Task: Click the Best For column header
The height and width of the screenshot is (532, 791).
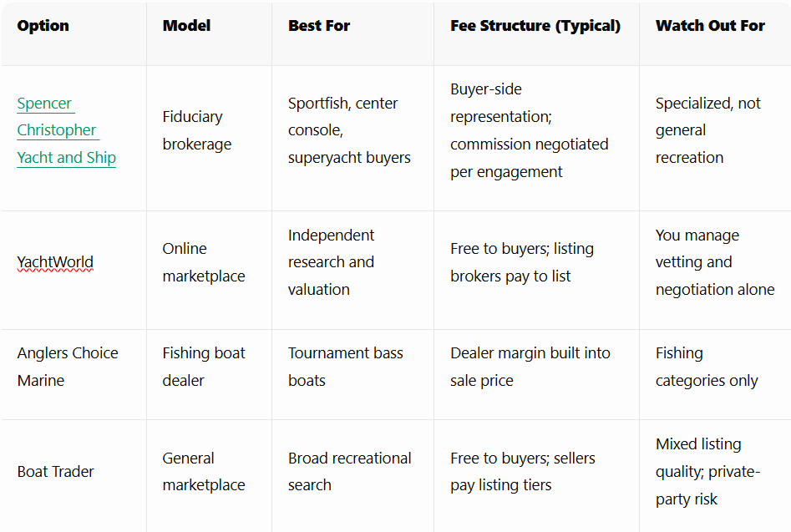Action: pos(319,26)
